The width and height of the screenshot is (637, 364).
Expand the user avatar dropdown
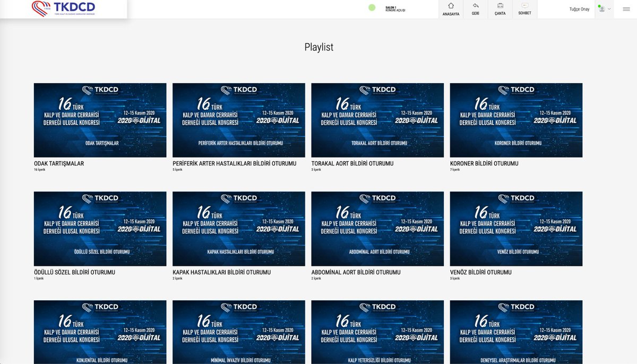[x=604, y=9]
